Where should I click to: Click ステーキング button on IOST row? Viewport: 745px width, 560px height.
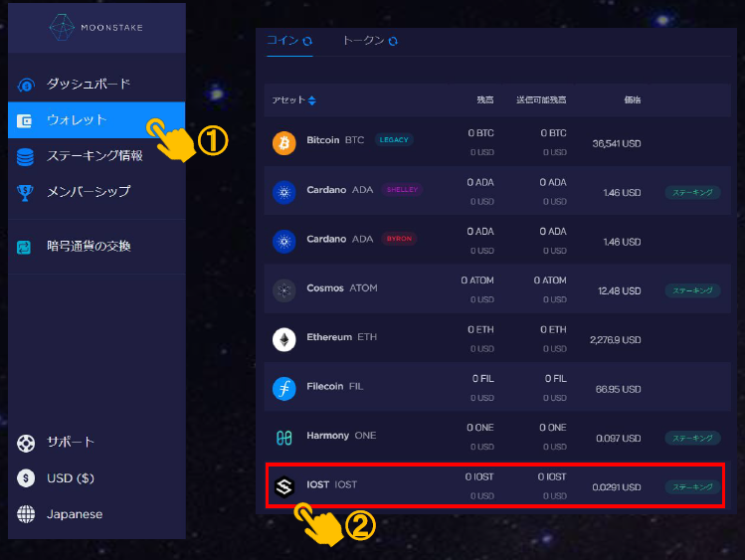point(692,486)
